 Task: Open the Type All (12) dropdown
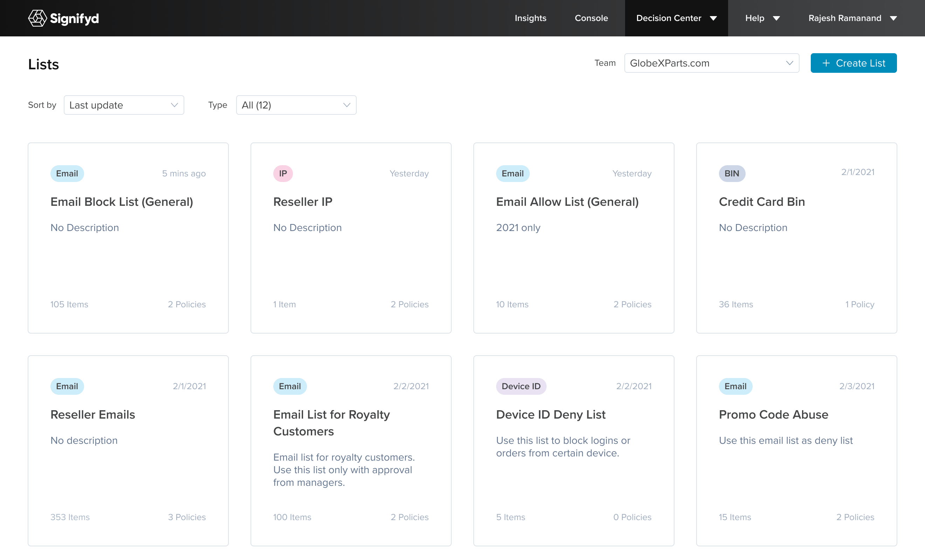(296, 105)
